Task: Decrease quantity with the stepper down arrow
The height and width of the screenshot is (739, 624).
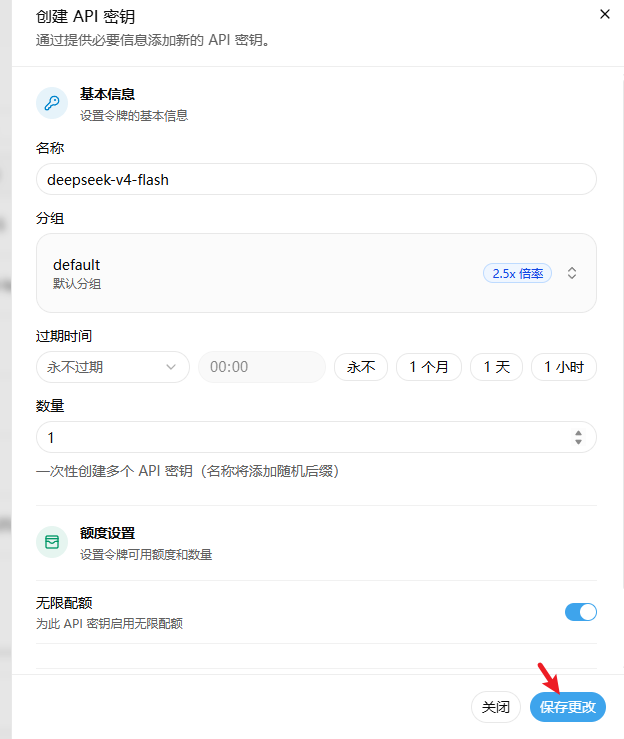Action: tap(578, 442)
